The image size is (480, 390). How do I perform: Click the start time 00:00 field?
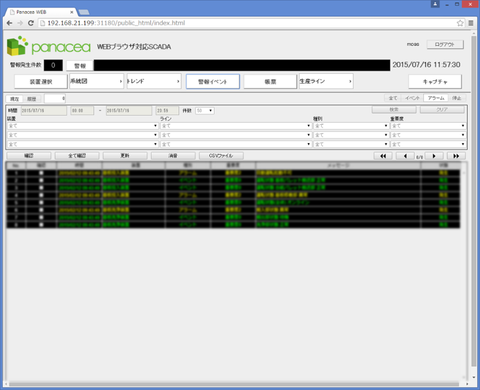pyautogui.click(x=82, y=111)
